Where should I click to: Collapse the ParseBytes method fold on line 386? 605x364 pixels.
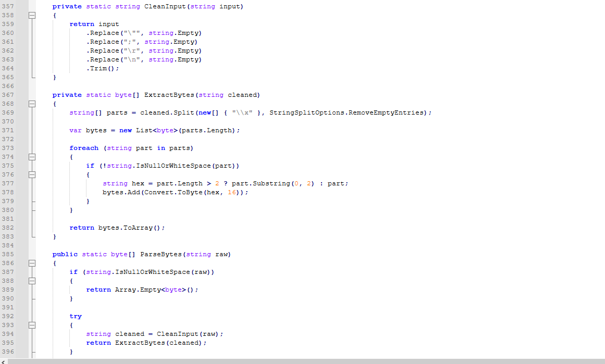(x=32, y=263)
